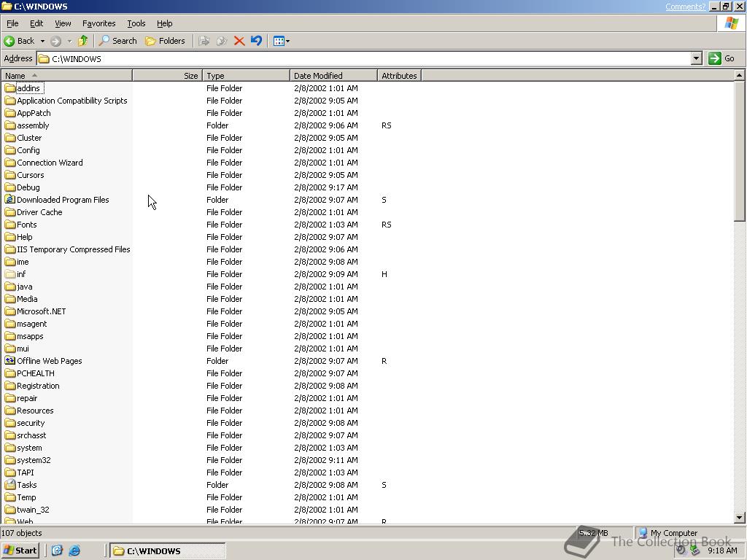The width and height of the screenshot is (747, 560).
Task: Click the Show Desktop Quick Launch icon
Action: (57, 551)
